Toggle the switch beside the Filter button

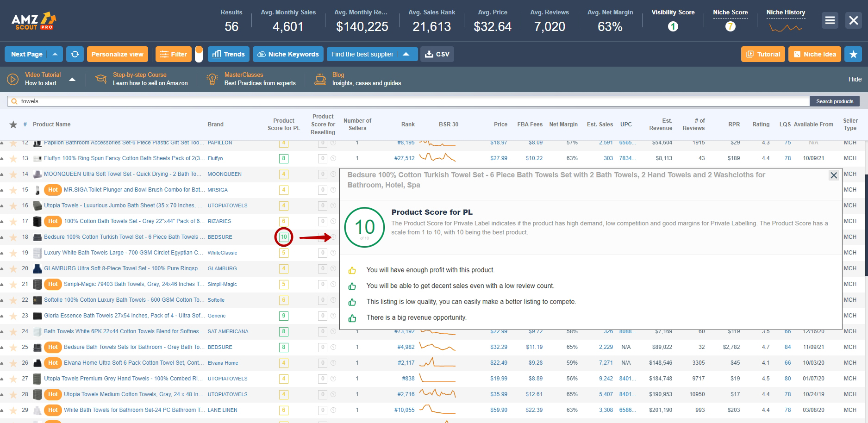(199, 54)
